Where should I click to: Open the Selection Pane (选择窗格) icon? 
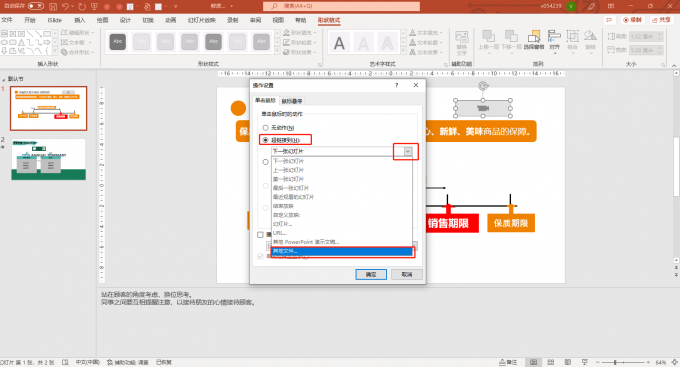(534, 40)
